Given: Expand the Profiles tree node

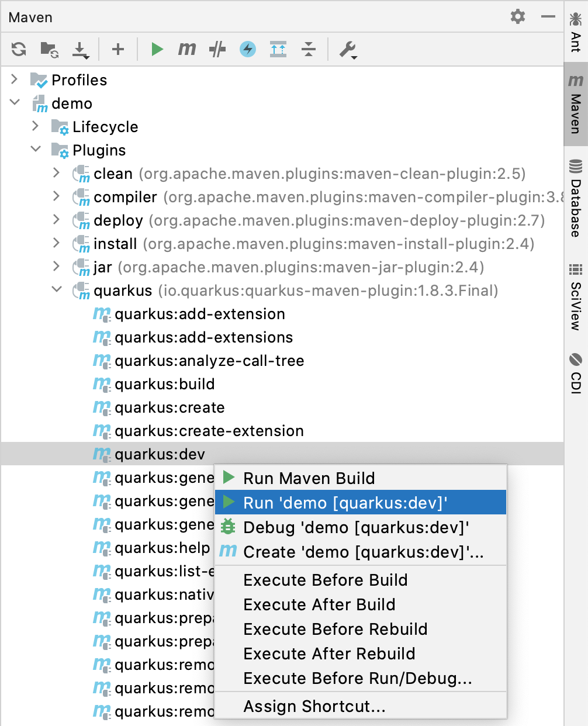Looking at the screenshot, I should coord(15,79).
